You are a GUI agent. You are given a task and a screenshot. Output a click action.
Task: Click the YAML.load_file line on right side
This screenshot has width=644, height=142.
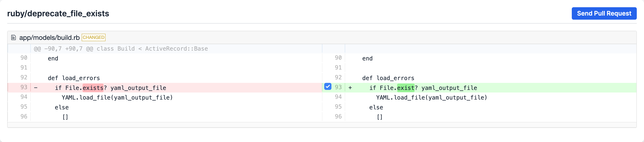(x=431, y=98)
